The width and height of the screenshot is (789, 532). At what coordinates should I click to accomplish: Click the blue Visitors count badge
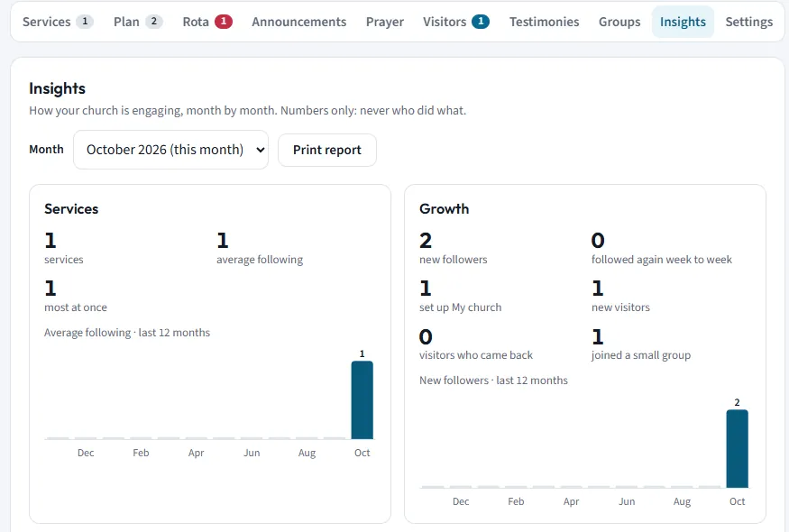(481, 21)
